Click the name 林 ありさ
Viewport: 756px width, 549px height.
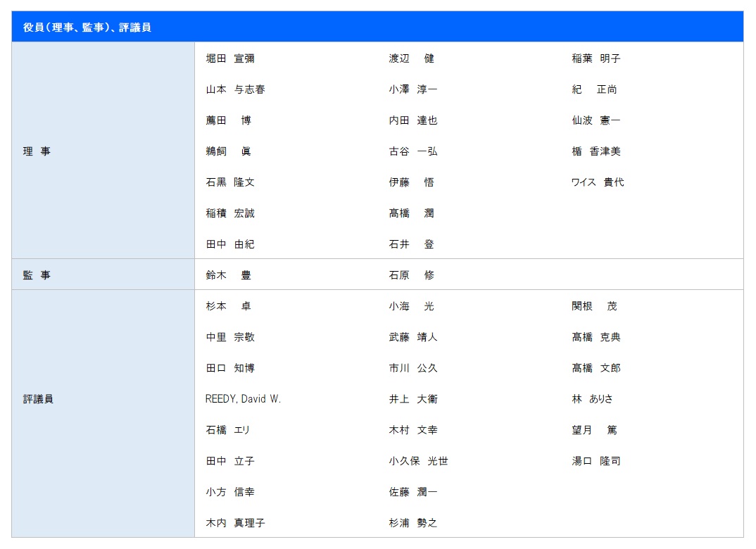point(592,399)
